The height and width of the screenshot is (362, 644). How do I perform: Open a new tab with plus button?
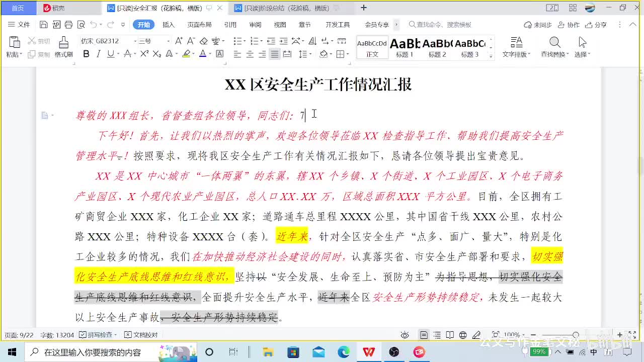point(364,8)
